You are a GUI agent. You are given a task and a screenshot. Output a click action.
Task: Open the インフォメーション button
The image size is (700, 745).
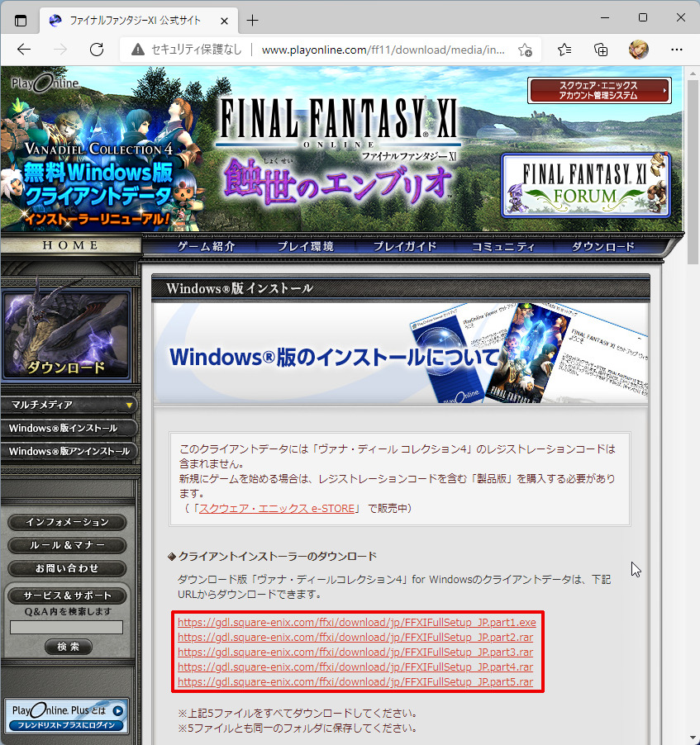67,522
